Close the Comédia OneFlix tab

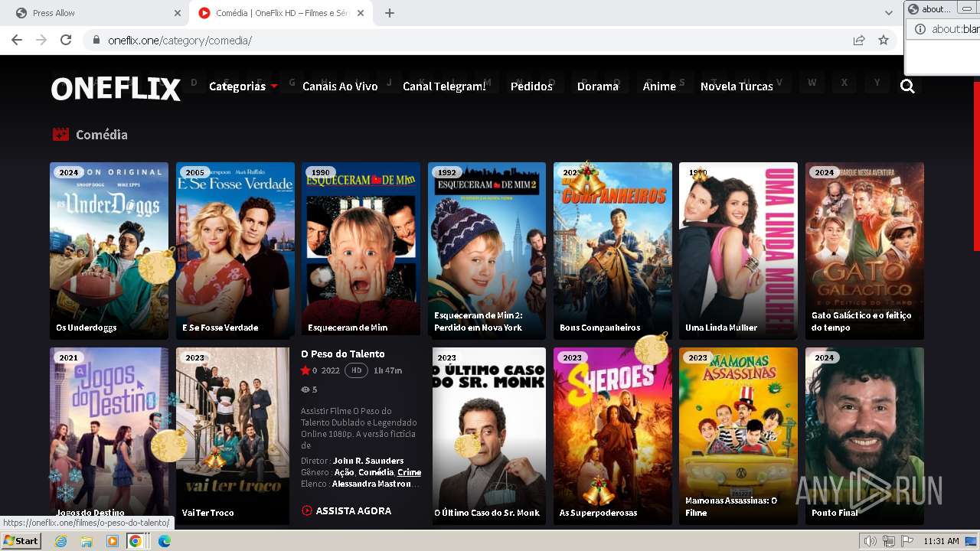click(x=361, y=13)
